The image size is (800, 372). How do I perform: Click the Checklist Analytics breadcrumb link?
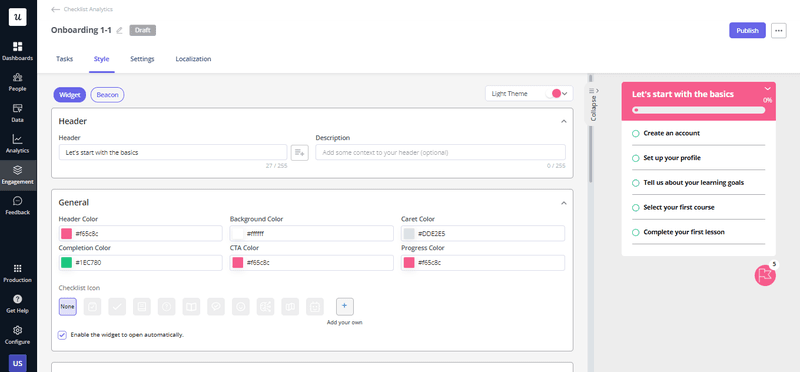(x=88, y=9)
